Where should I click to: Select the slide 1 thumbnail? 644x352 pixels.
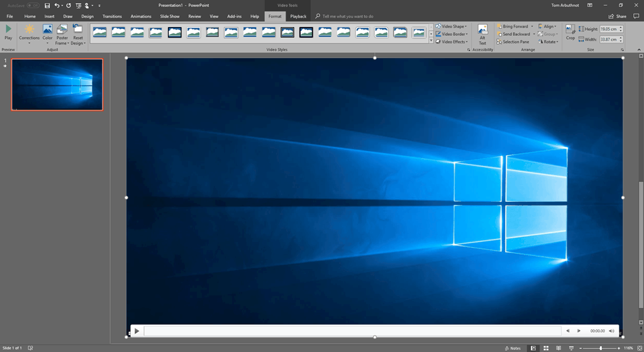pyautogui.click(x=57, y=84)
